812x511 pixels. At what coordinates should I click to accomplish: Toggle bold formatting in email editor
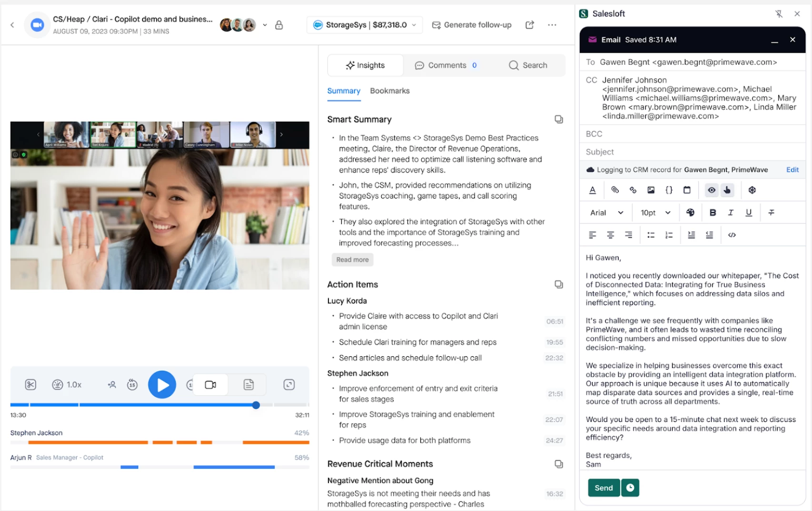713,213
